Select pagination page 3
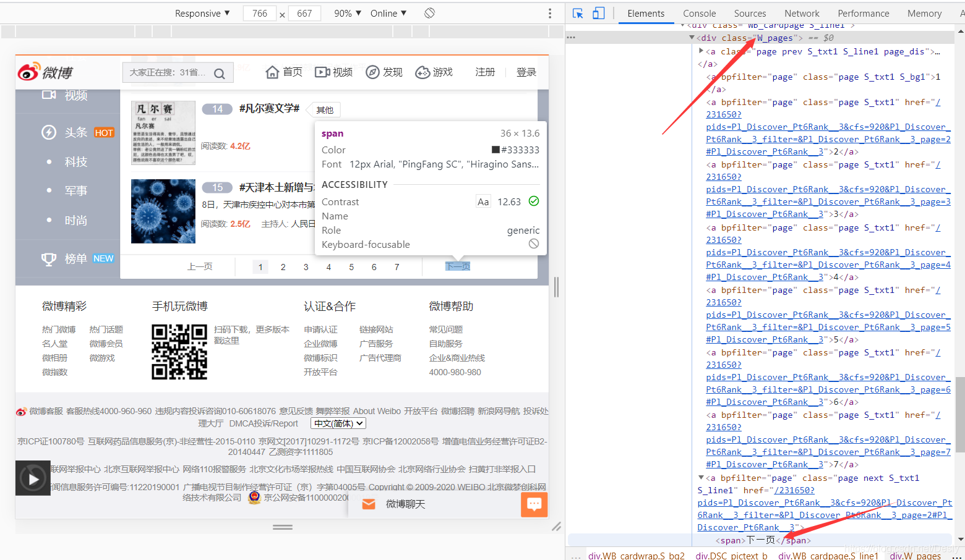 [306, 266]
